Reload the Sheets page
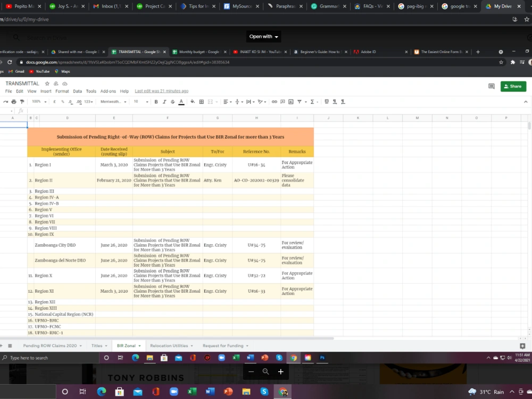 (10, 62)
